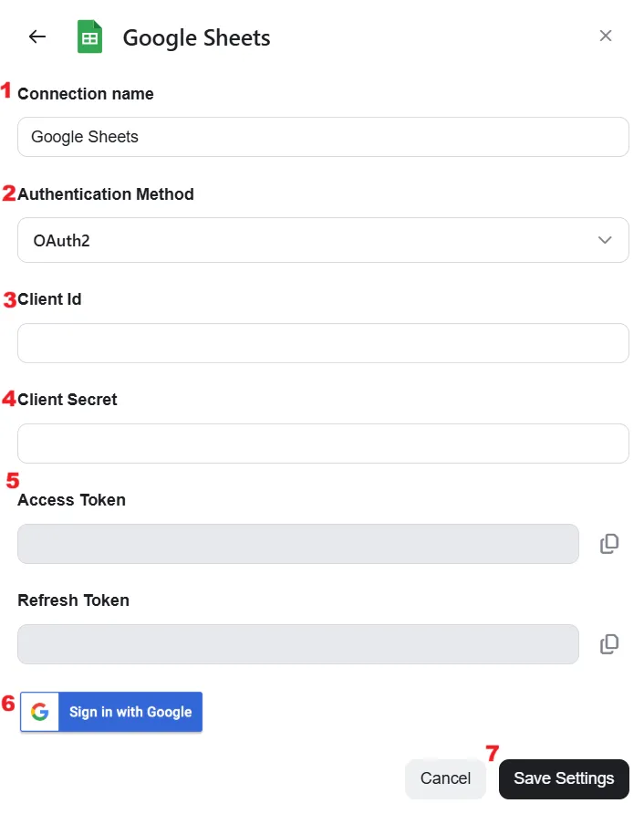The width and height of the screenshot is (644, 814).
Task: Click the Authentication Method label
Action: click(x=106, y=194)
